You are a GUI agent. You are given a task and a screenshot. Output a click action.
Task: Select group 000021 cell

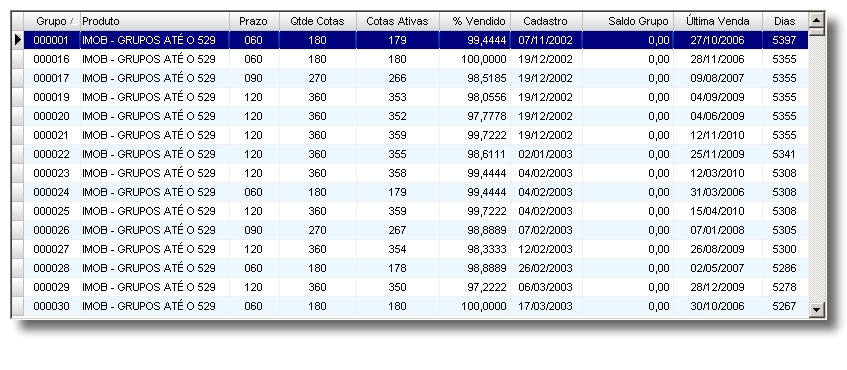pyautogui.click(x=52, y=135)
